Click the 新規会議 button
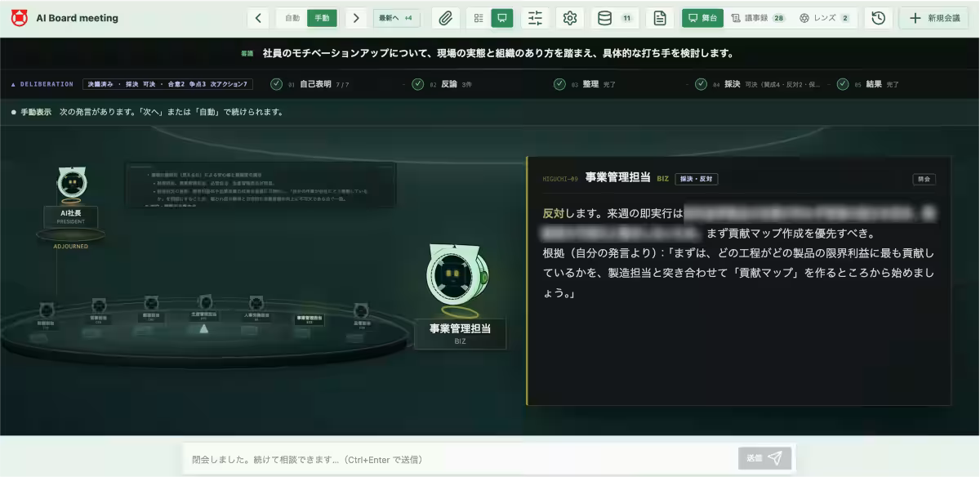The height and width of the screenshot is (477, 980). point(936,18)
